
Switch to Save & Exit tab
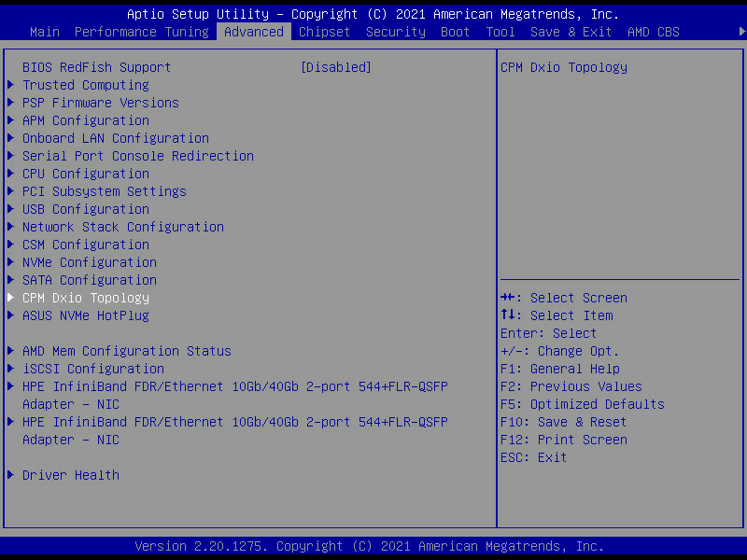pos(571,32)
